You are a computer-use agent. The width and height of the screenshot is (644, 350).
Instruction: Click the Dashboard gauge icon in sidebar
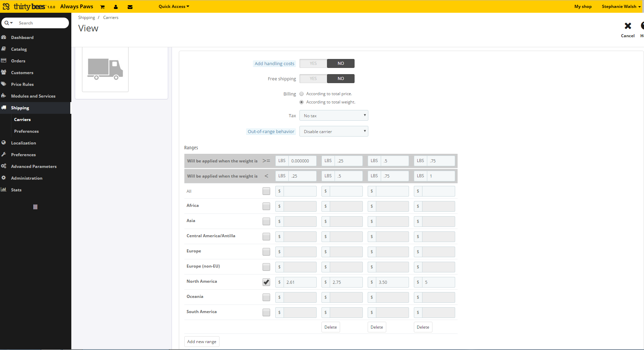coord(4,37)
